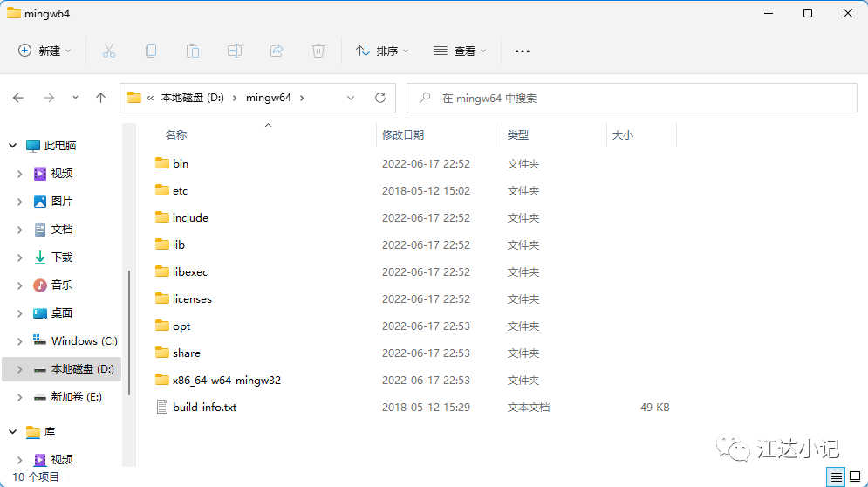Screen dimensions: 868x487
Task: Open the 查看 view dropdown
Action: pos(460,51)
